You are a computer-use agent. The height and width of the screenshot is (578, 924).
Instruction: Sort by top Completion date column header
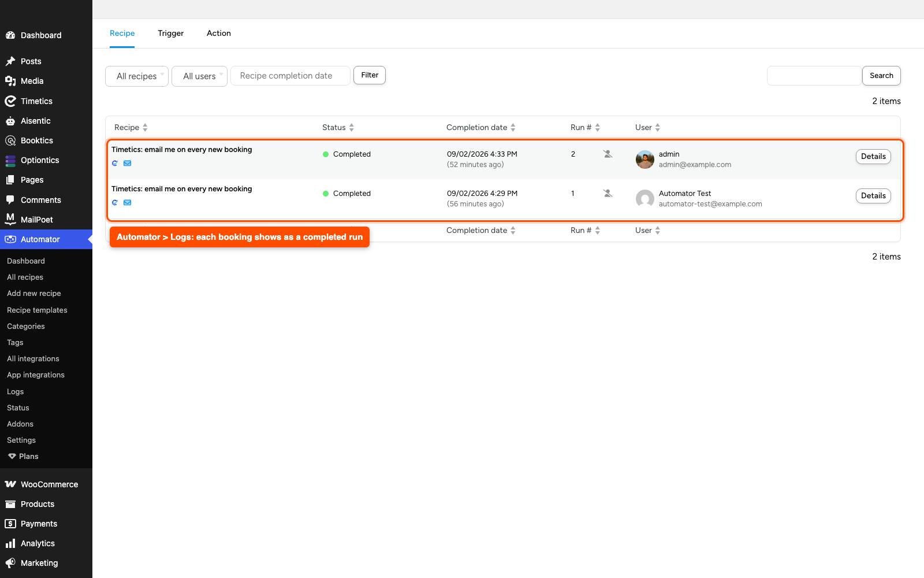click(x=481, y=128)
